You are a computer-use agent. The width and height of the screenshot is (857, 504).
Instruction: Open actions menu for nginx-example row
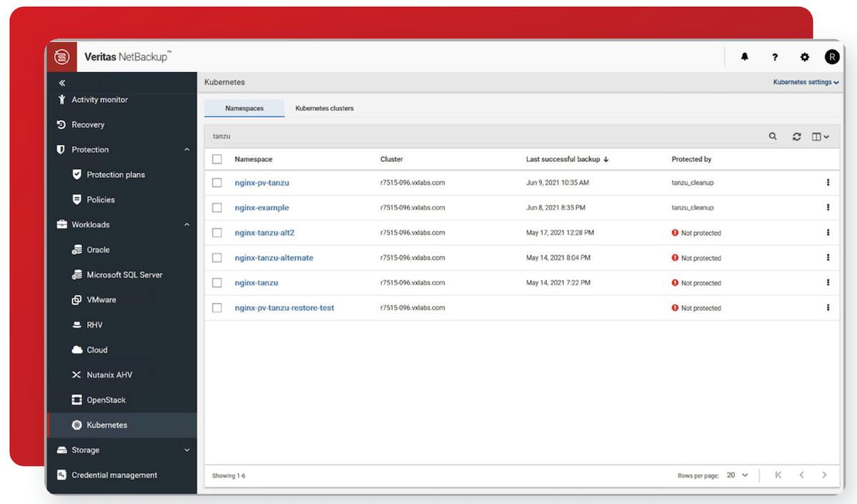828,208
